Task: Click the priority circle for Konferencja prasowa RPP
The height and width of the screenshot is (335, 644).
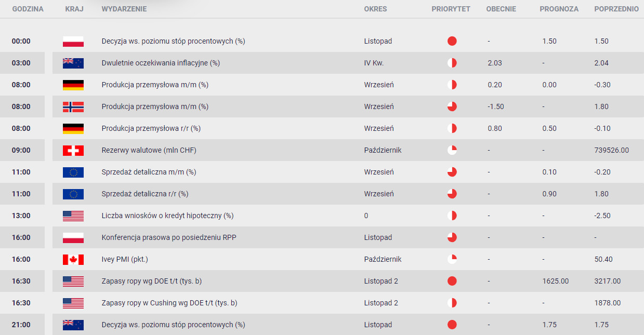Action: pos(452,237)
